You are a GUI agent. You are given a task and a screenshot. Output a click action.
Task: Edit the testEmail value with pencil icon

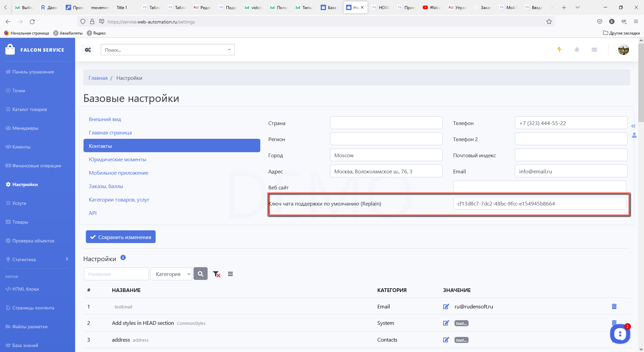point(446,306)
